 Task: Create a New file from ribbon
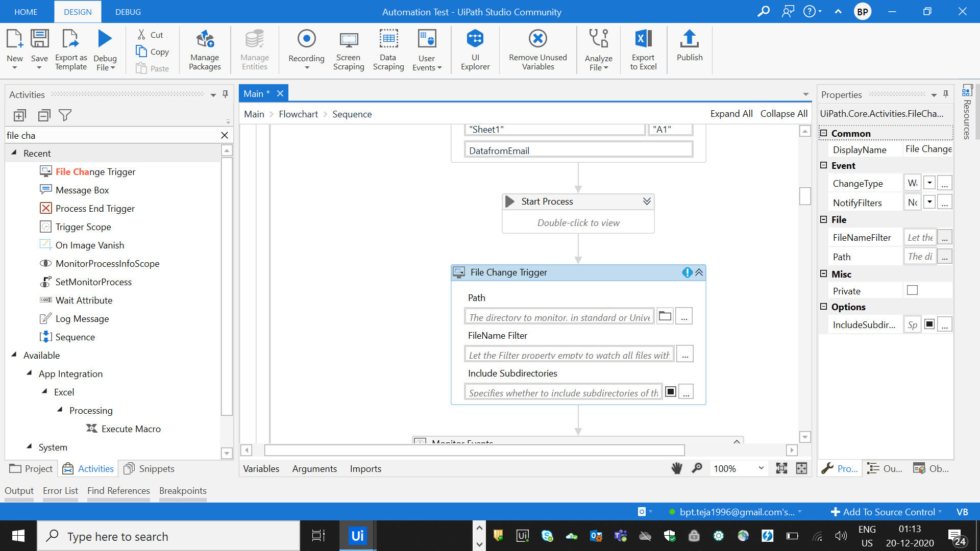(14, 49)
